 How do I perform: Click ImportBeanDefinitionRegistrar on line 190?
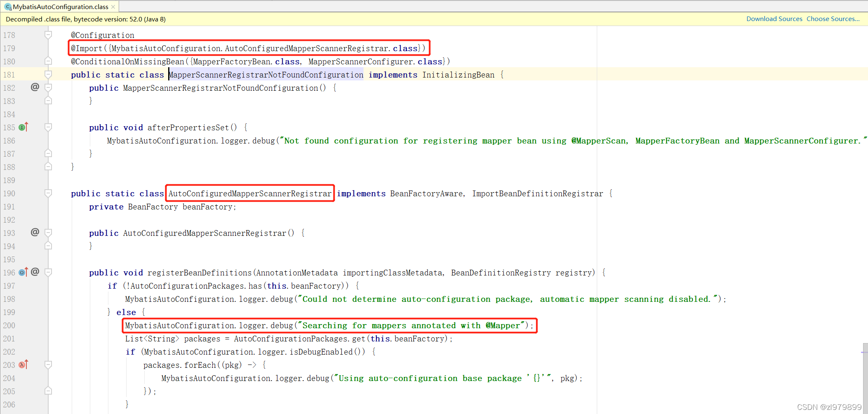[x=537, y=193]
